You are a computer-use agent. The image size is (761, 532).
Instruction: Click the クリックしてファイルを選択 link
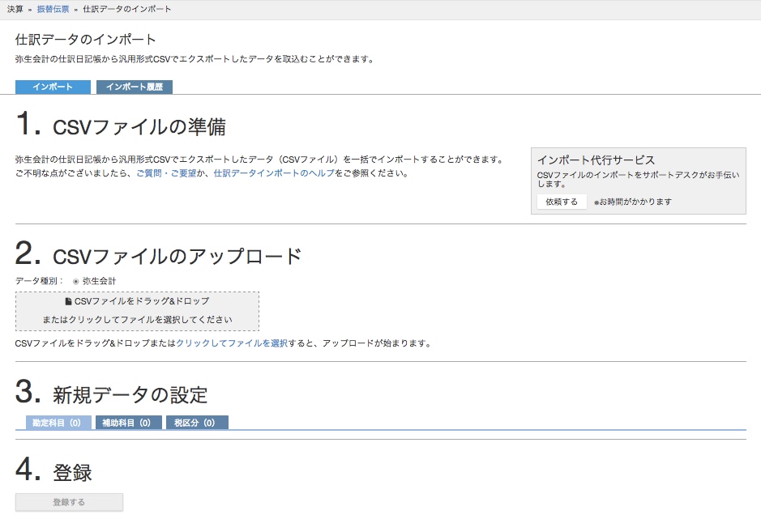(232, 343)
